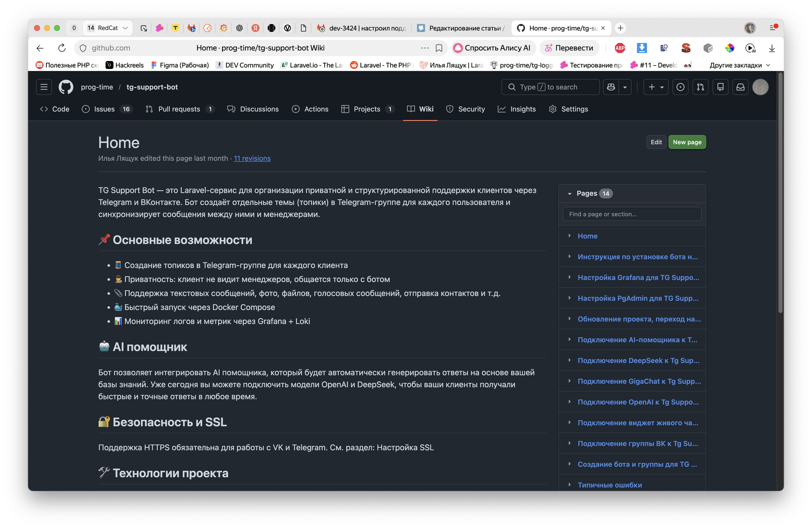Collapse the Pages sidebar section
Image resolution: width=812 pixels, height=528 pixels.
tap(570, 194)
